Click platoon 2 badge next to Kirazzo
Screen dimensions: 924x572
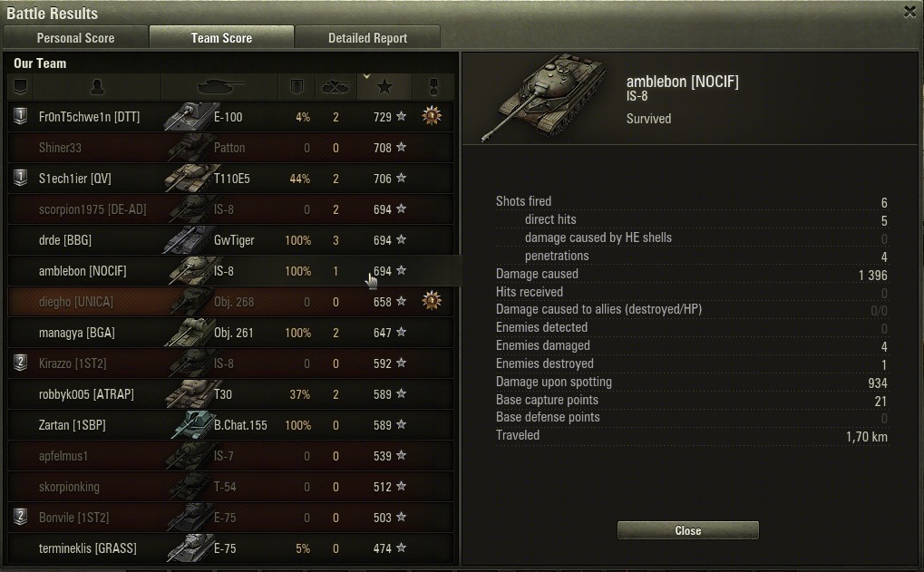(x=21, y=363)
